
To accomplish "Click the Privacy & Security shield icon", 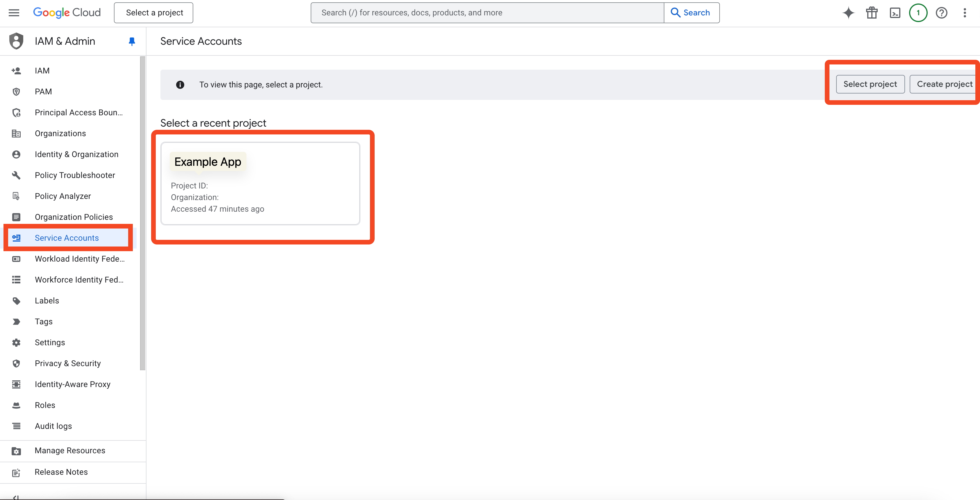I will coord(16,363).
